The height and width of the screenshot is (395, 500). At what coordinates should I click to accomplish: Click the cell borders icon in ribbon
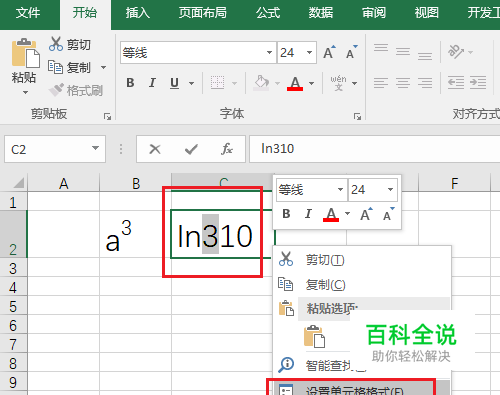217,83
